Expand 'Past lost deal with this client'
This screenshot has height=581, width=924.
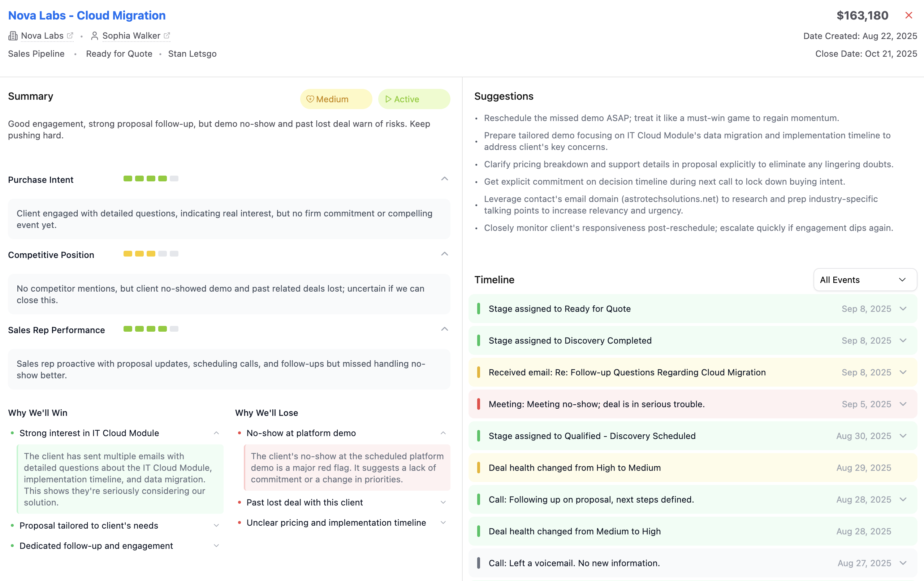pos(443,502)
